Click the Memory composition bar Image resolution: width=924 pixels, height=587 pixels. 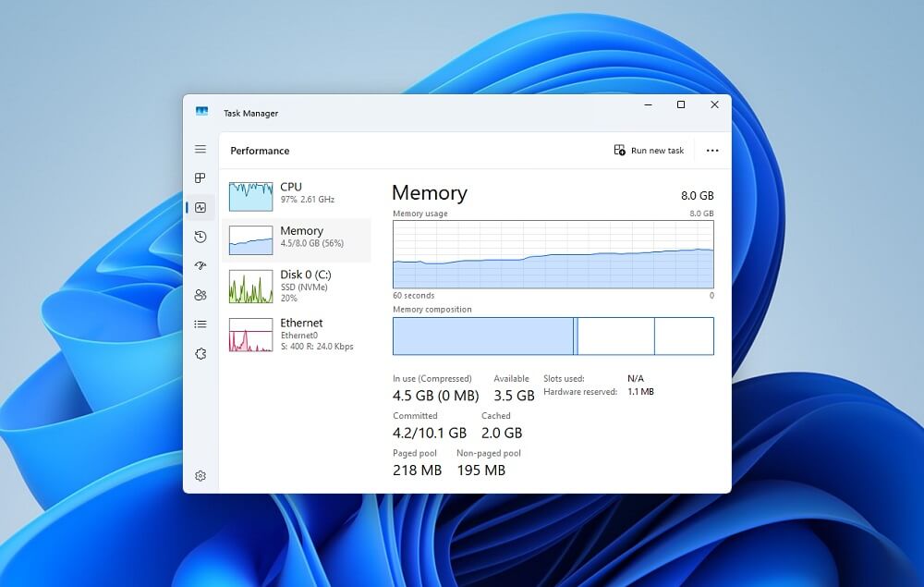coord(553,336)
